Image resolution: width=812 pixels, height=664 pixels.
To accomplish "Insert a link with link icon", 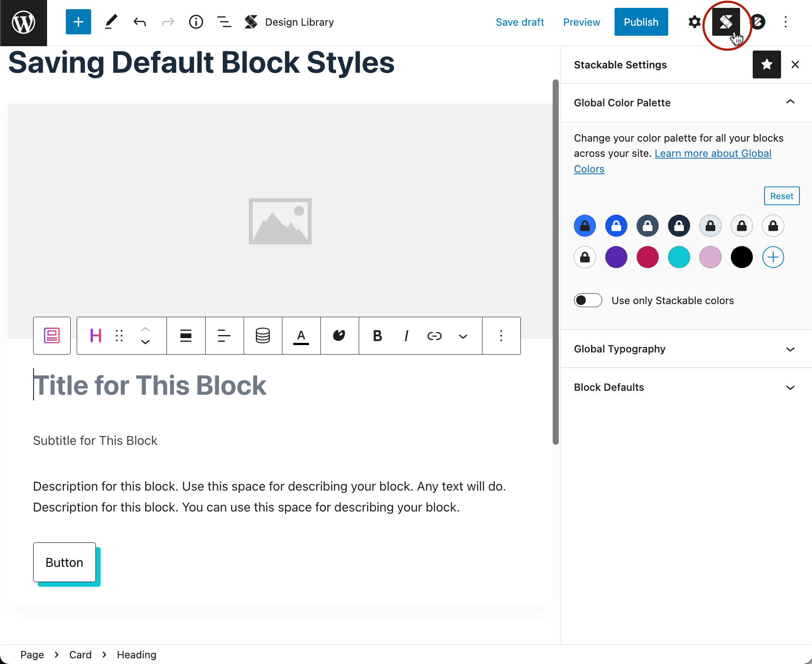I will [x=435, y=335].
